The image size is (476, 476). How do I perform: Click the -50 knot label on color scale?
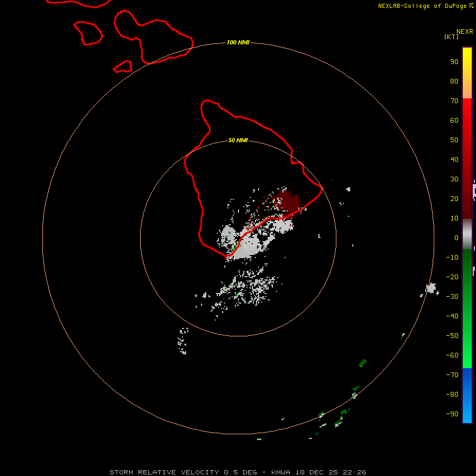pyautogui.click(x=452, y=336)
